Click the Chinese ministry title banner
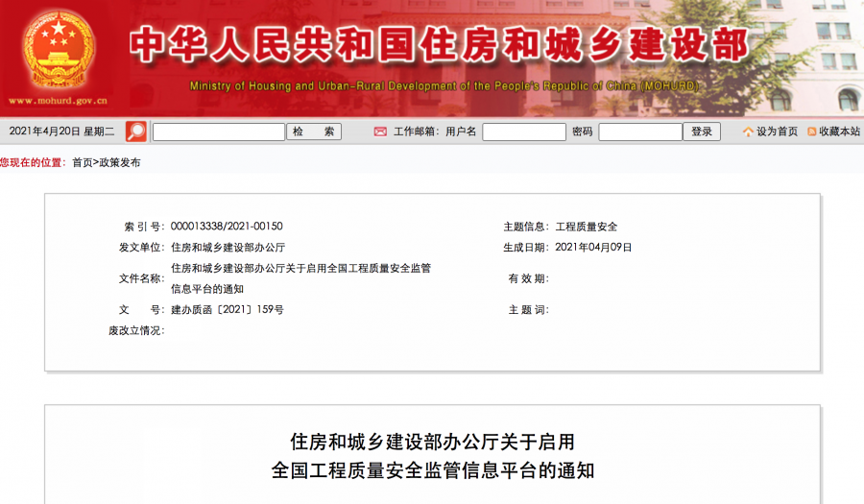The height and width of the screenshot is (504, 864). pyautogui.click(x=439, y=44)
